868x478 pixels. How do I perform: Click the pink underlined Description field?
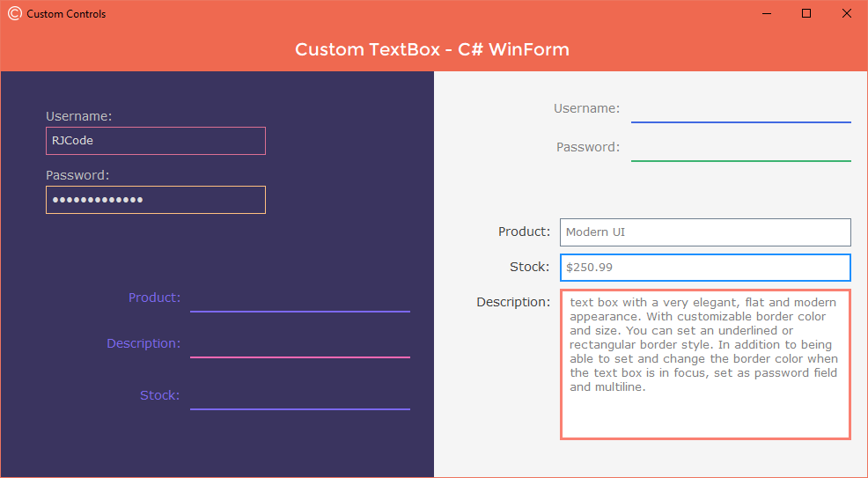(299, 345)
